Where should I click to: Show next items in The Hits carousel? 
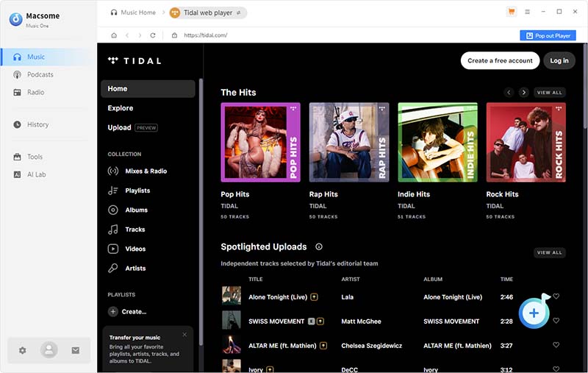[x=524, y=92]
